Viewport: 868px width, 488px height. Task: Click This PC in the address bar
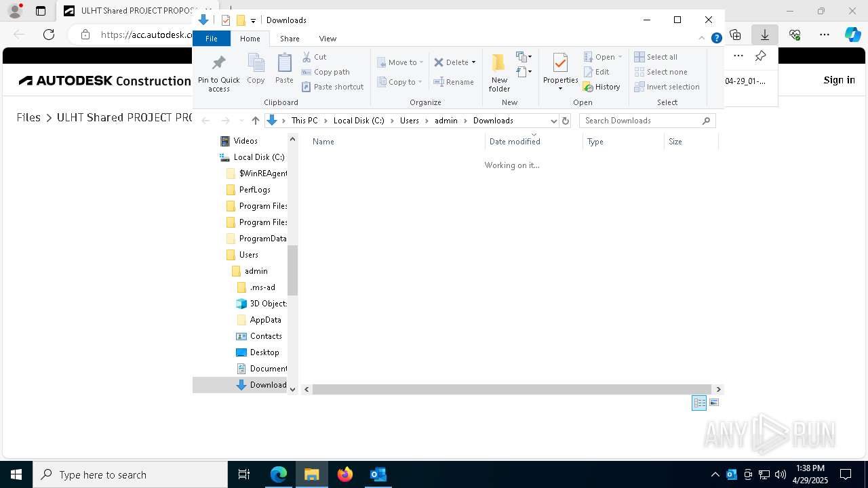(304, 121)
